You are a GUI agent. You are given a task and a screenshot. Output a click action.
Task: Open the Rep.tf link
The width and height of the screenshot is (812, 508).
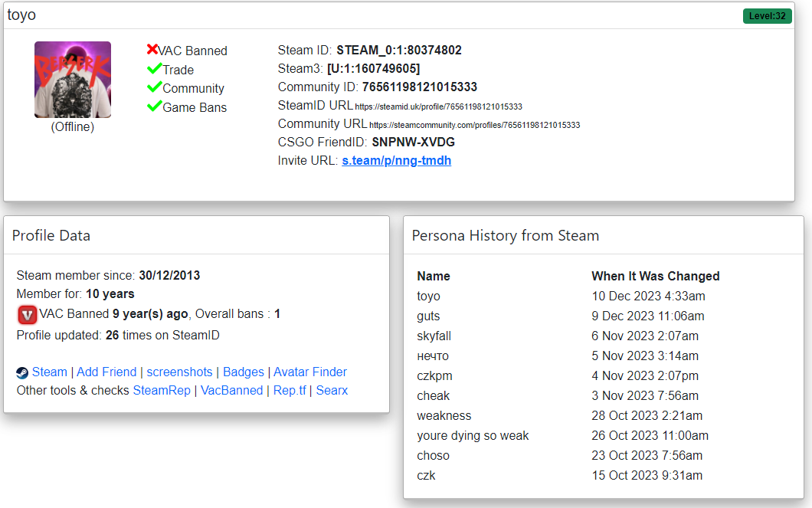290,391
